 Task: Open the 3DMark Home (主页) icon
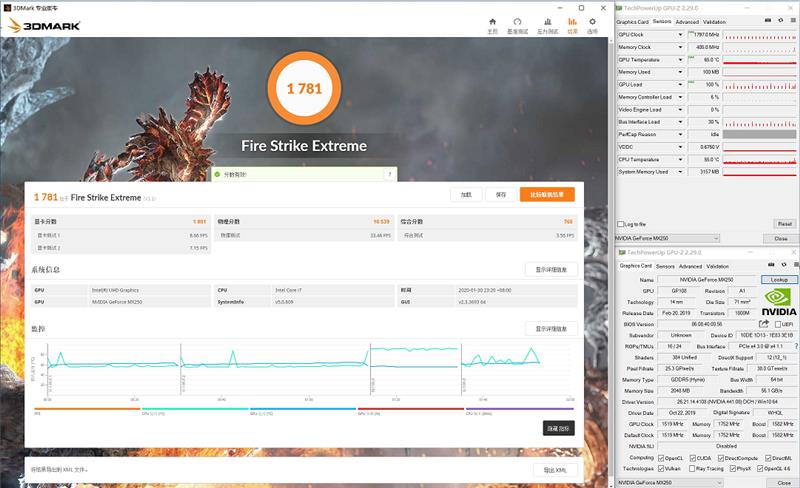coord(492,24)
